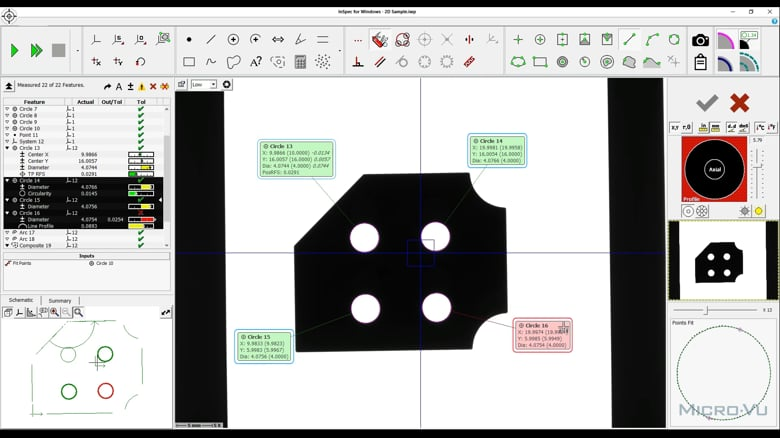Click the Axial ring light control
Viewport: 780px width, 438px height.
click(714, 169)
